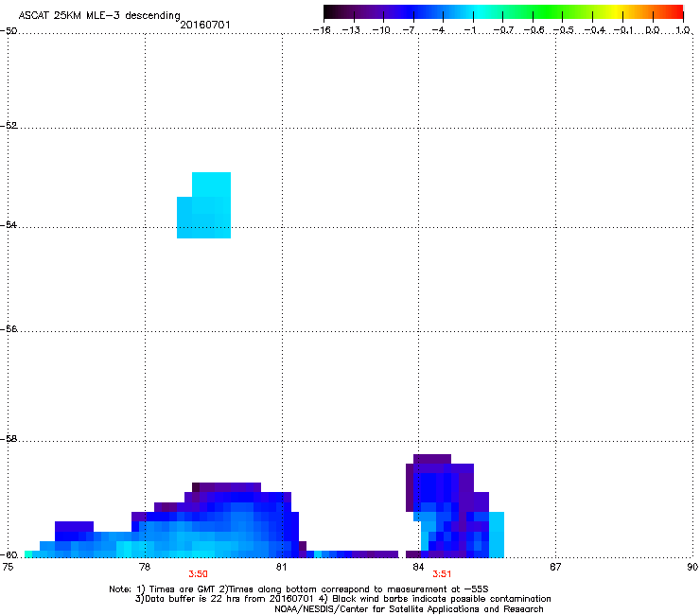700x615 pixels.
Task: Click the 84 longitude axis label
Action: (x=418, y=567)
